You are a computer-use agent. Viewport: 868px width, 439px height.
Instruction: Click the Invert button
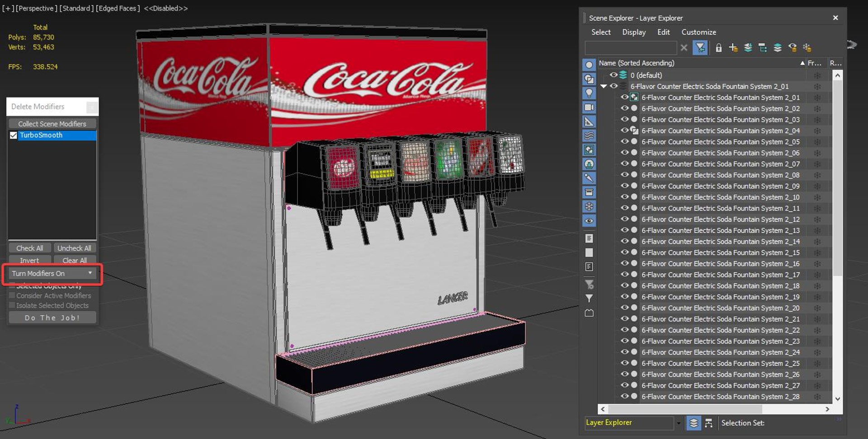tap(30, 260)
